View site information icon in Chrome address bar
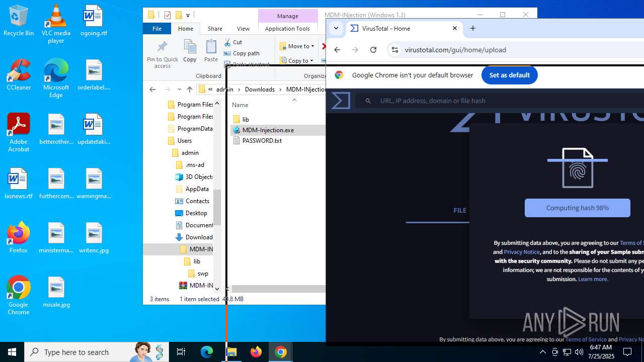Viewport: 644px width, 362px height. click(395, 50)
